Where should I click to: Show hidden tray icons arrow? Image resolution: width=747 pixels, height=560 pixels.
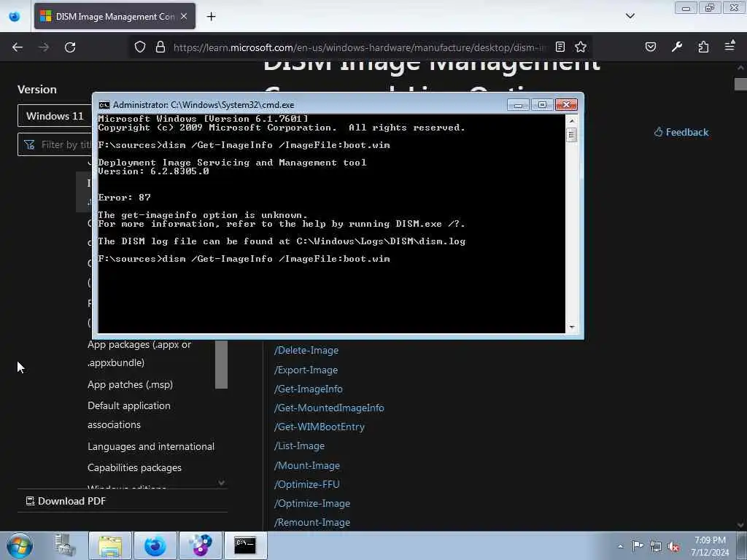click(x=620, y=546)
